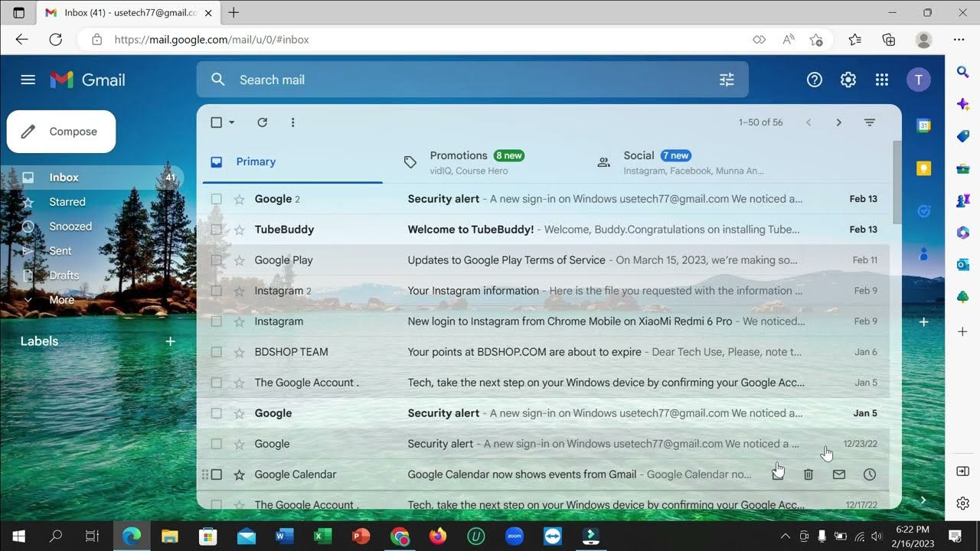Open Gmail main menu hamburger icon

(28, 80)
